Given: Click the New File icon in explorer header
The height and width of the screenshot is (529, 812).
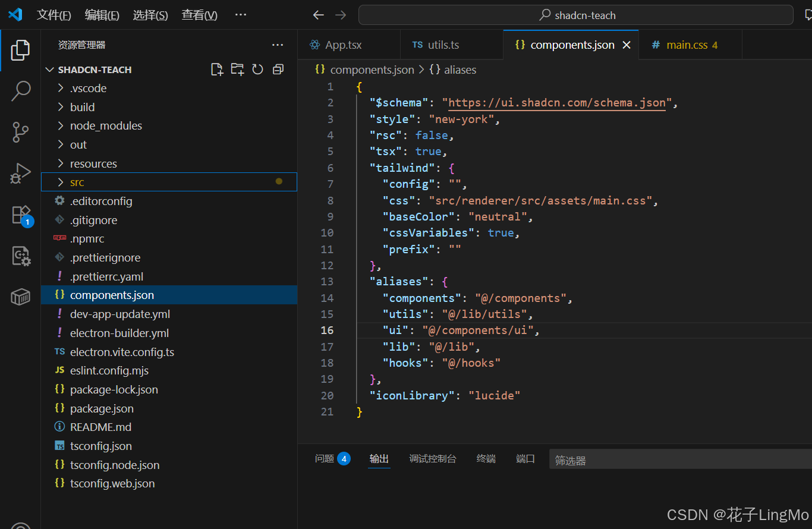Looking at the screenshot, I should [x=218, y=70].
